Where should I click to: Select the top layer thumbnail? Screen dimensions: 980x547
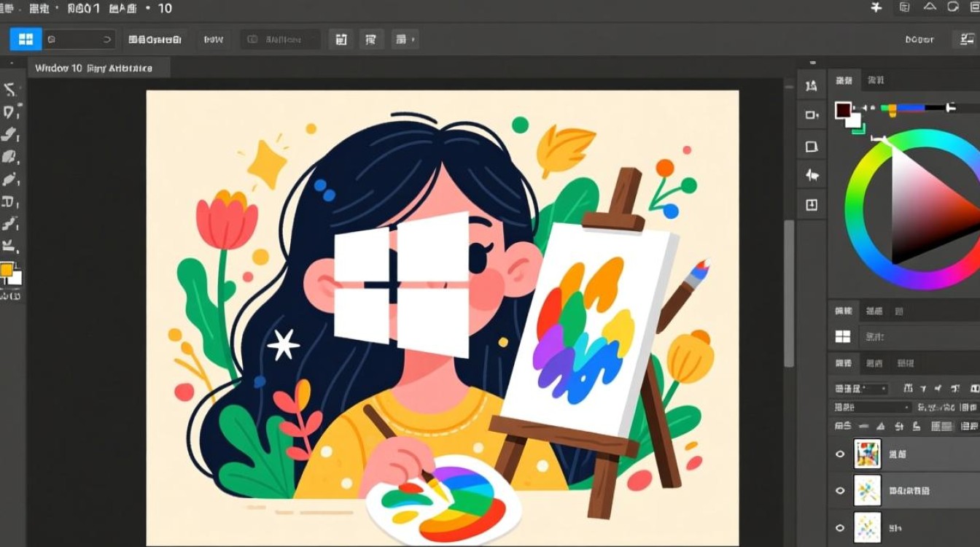(x=867, y=454)
